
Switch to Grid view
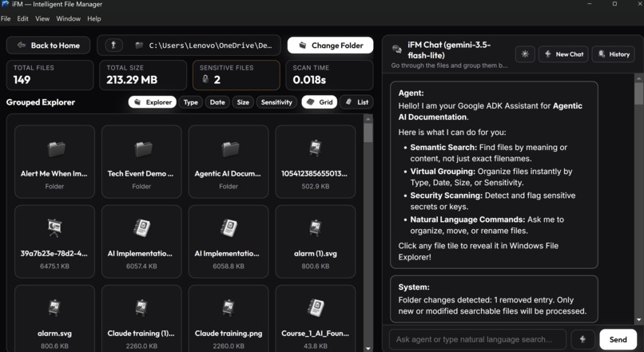[320, 102]
